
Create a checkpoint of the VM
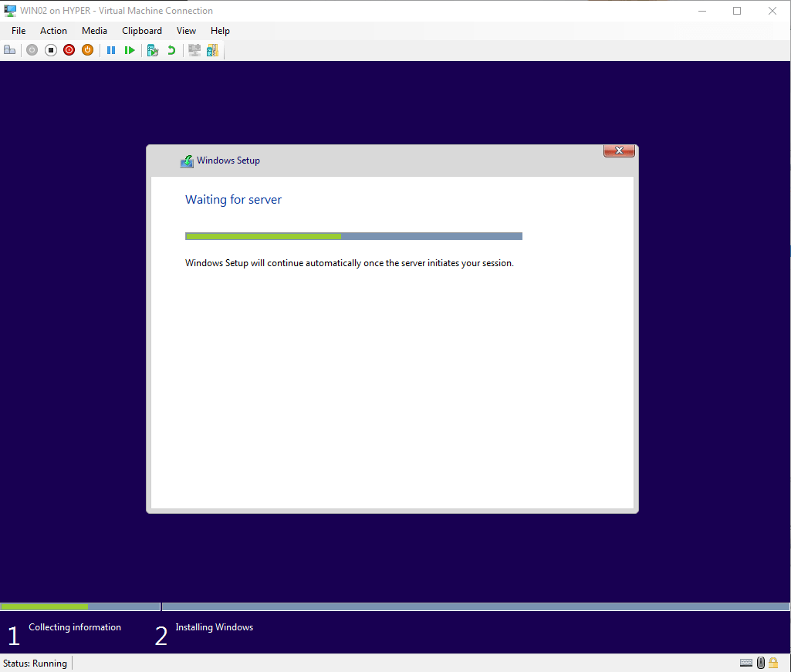pyautogui.click(x=152, y=49)
